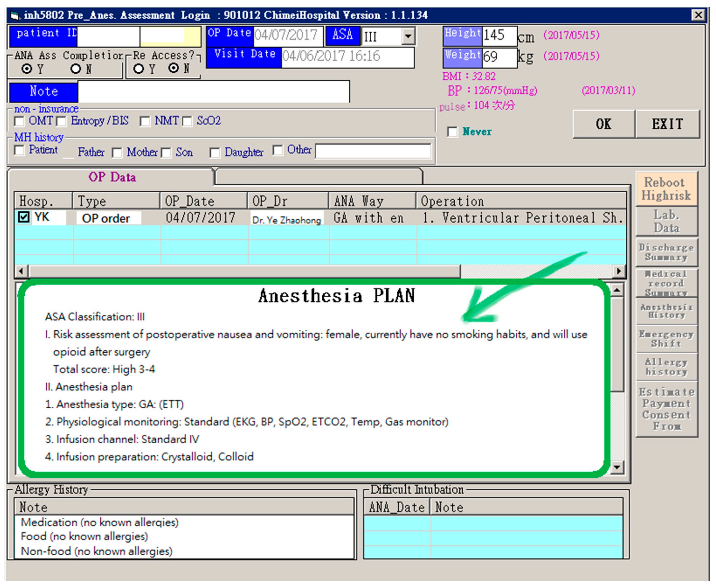This screenshot has height=588, width=716.
Task: Open the ASA classification dropdown
Action: [408, 36]
